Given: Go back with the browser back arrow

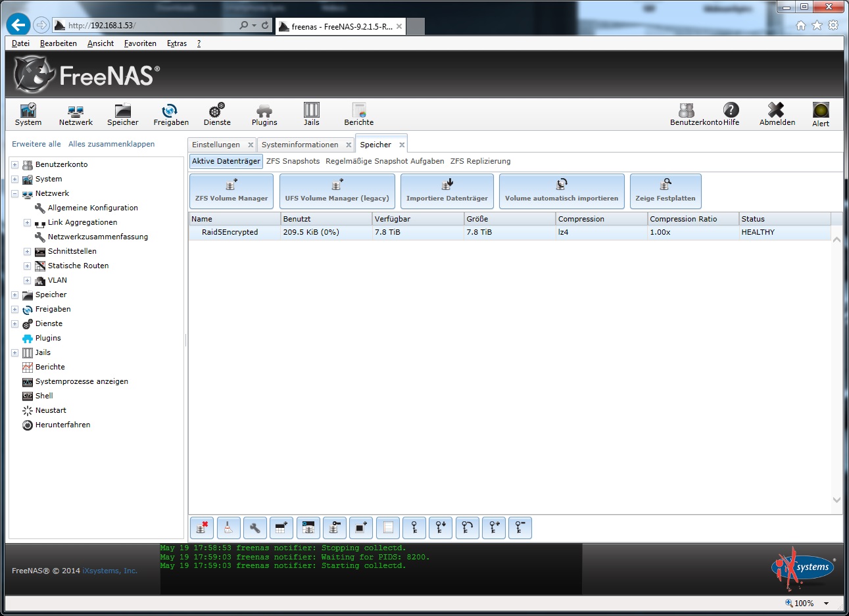Looking at the screenshot, I should point(18,25).
